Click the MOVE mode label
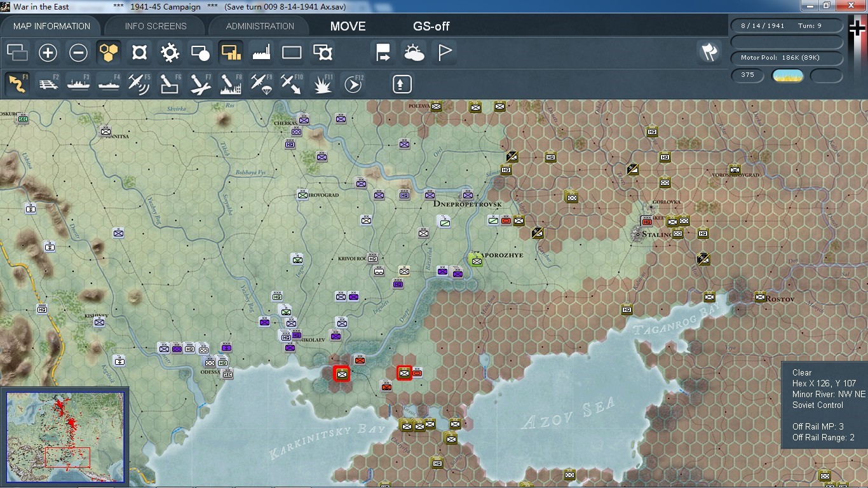This screenshot has width=868, height=488. tap(348, 26)
